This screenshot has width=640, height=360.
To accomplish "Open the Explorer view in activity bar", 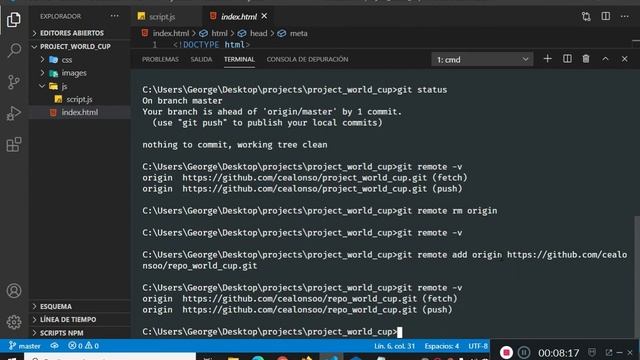I will point(14,19).
